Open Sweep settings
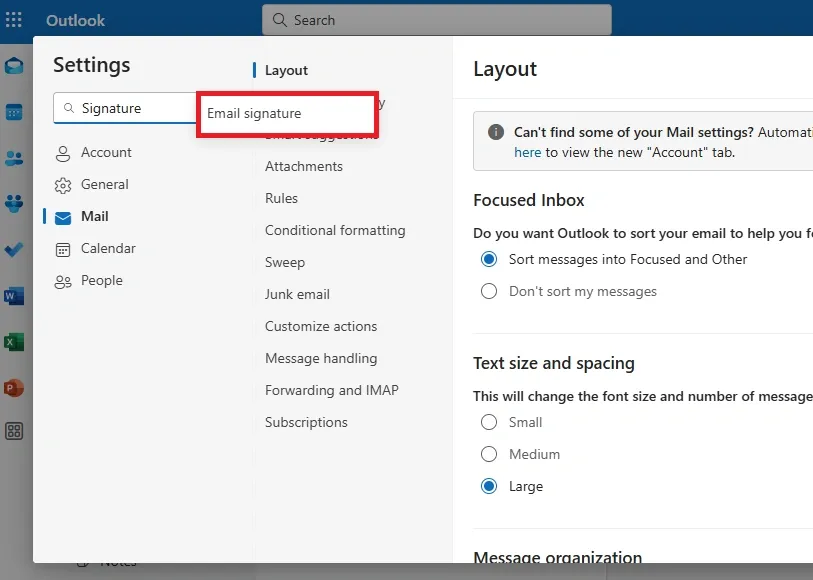813x580 pixels. 285,262
